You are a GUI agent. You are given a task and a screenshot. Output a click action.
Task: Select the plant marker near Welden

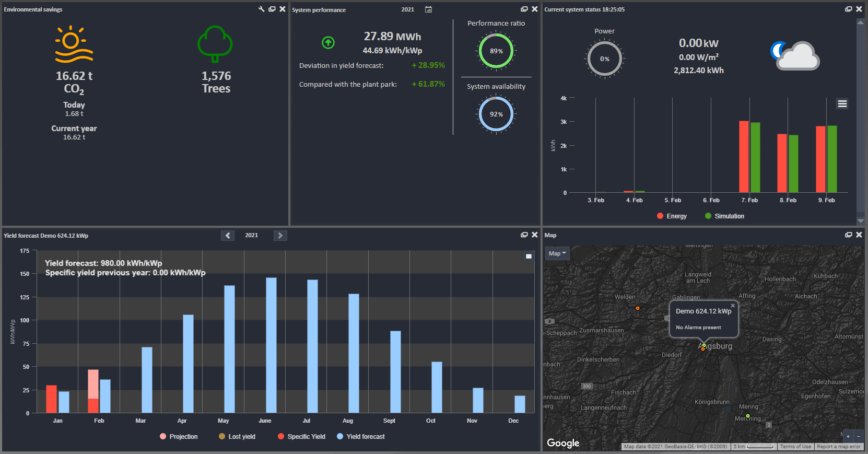pos(638,308)
